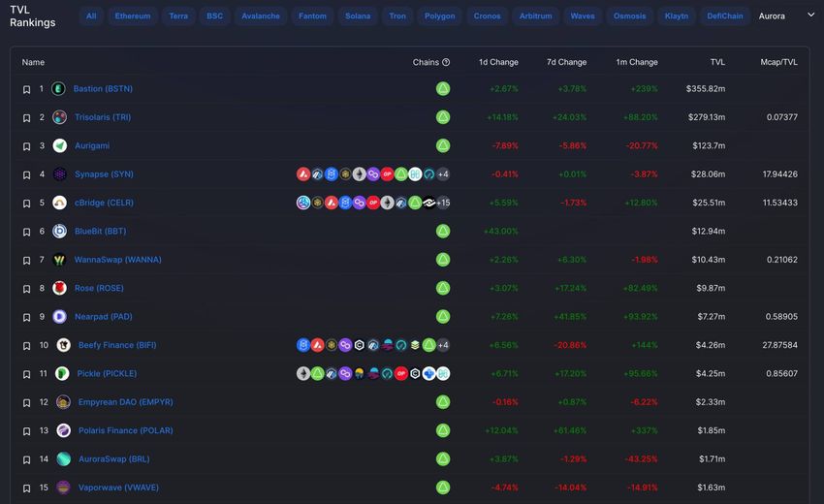Image resolution: width=824 pixels, height=504 pixels.
Task: Click Aurora chain icon in Polaris Finance row
Action: pos(443,430)
